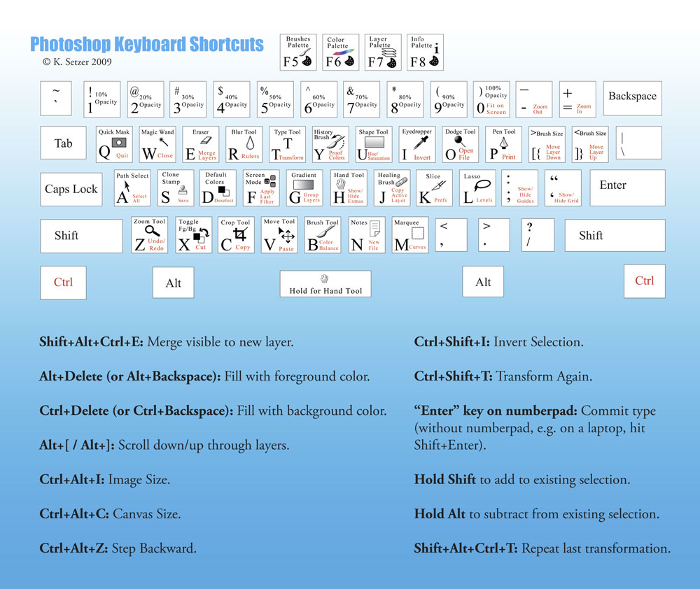Click the Move Tool icon on V key
The width and height of the screenshot is (700, 589).
[286, 234]
